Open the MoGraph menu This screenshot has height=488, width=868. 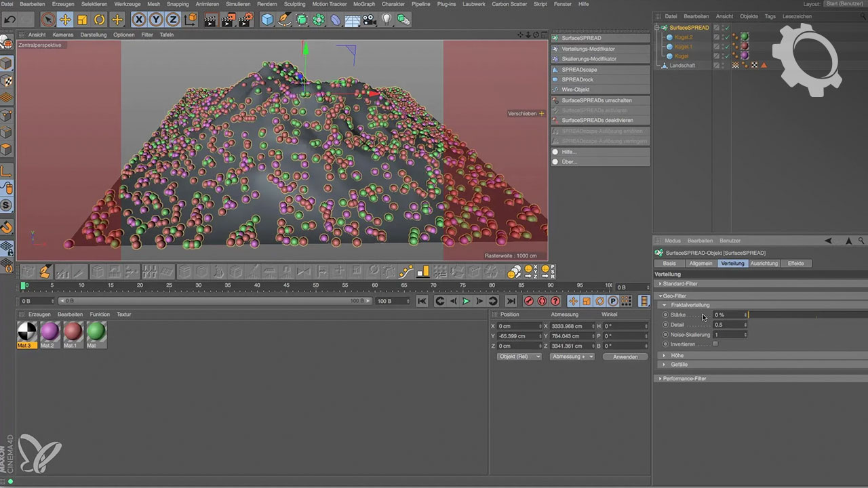click(x=364, y=4)
